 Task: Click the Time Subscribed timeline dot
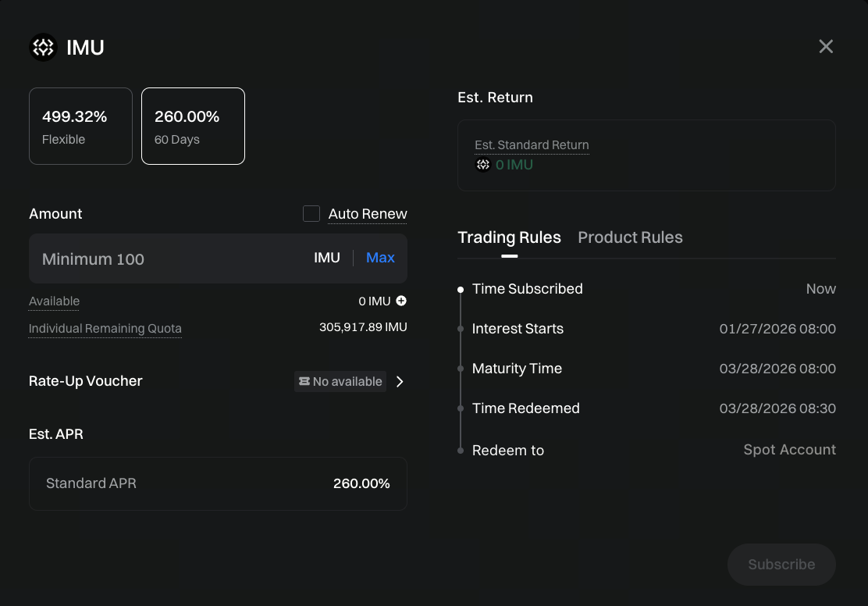461,289
